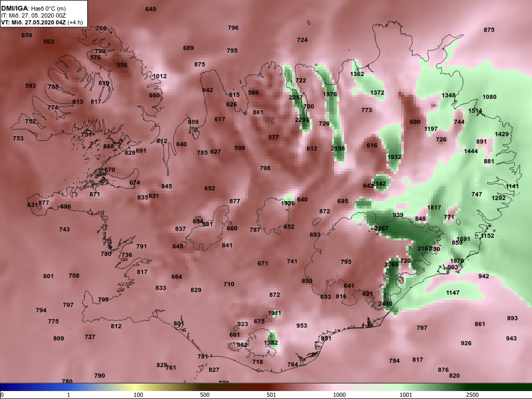The image size is (532, 399).
Task: Click the 1147 value off the south-east coast
Action: click(453, 293)
